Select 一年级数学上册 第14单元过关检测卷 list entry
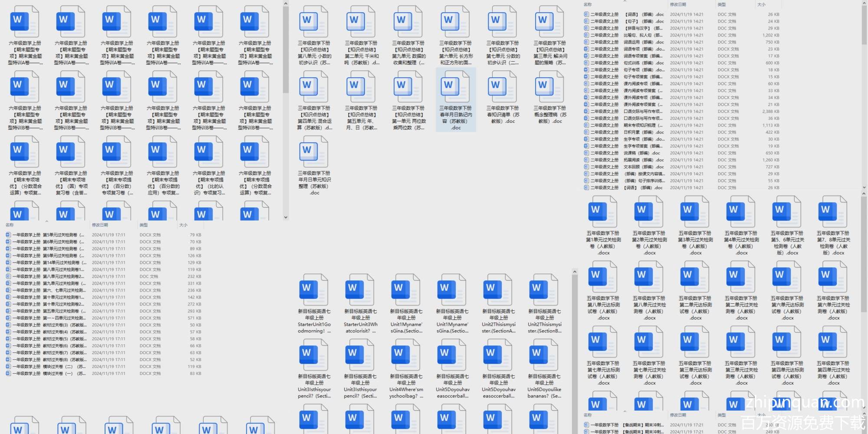This screenshot has height=434, width=868. click(48, 263)
